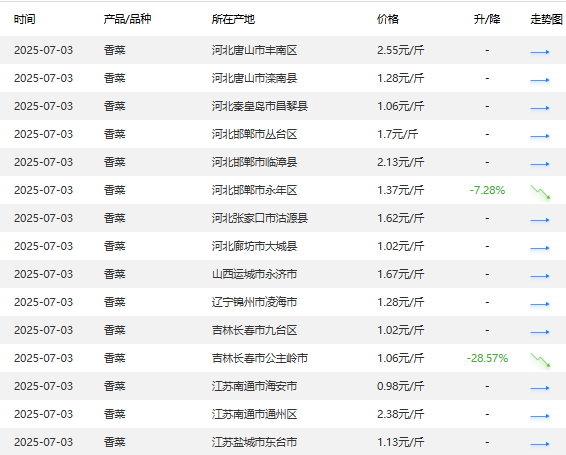
Task: Click trend arrow for 河北秦皇岛市昌黎县
Action: click(x=540, y=108)
